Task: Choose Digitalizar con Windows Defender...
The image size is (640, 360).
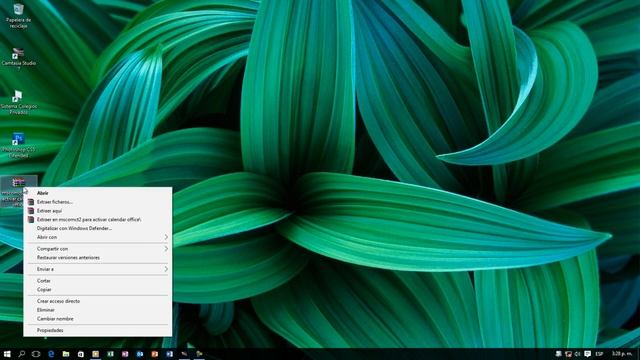Action: tap(98, 229)
